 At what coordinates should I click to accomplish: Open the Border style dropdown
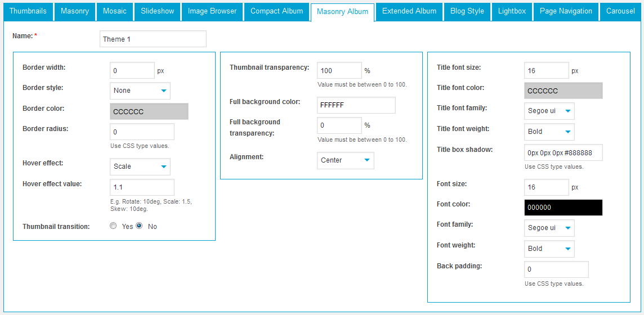click(140, 91)
